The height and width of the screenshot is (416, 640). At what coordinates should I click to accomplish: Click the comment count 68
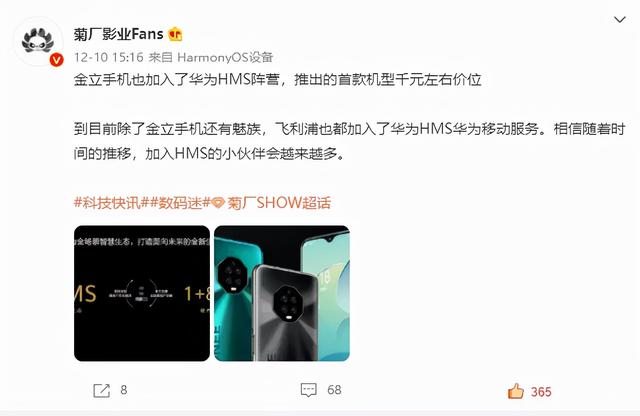[334, 390]
